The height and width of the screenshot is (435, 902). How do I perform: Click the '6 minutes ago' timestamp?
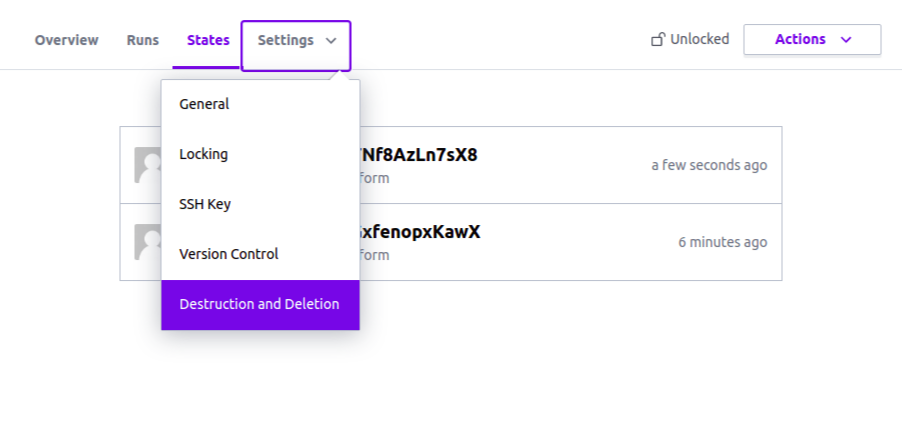pyautogui.click(x=723, y=242)
